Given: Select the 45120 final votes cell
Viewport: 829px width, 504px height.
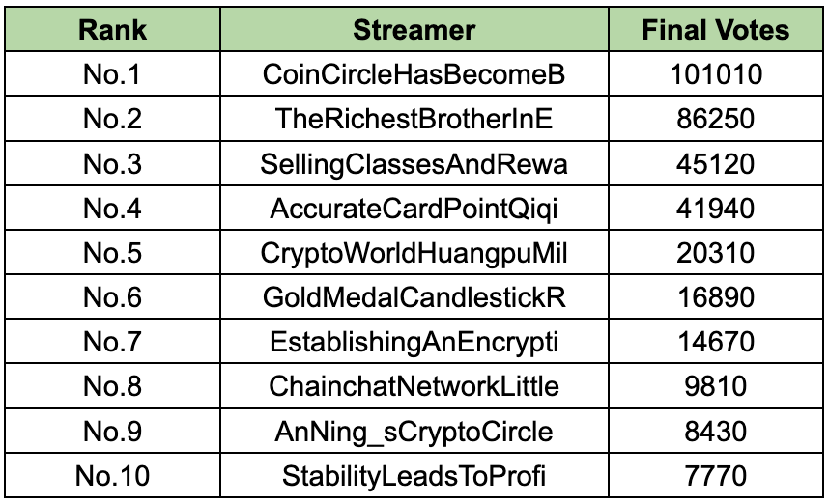Looking at the screenshot, I should [716, 164].
